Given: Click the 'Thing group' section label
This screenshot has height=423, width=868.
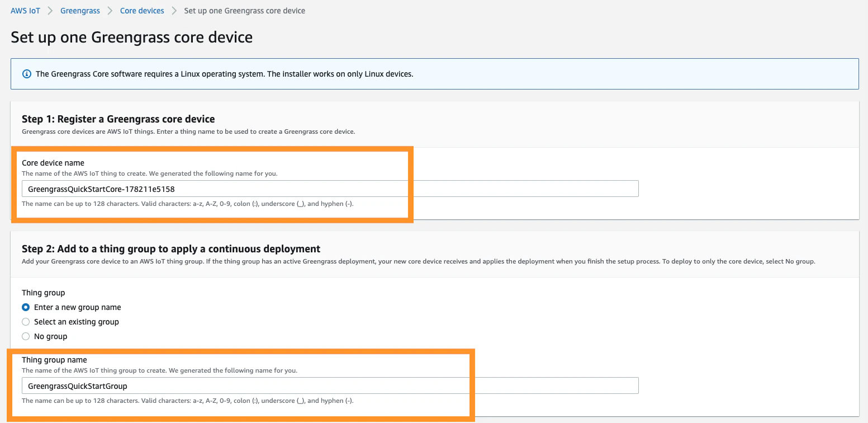Looking at the screenshot, I should tap(44, 293).
